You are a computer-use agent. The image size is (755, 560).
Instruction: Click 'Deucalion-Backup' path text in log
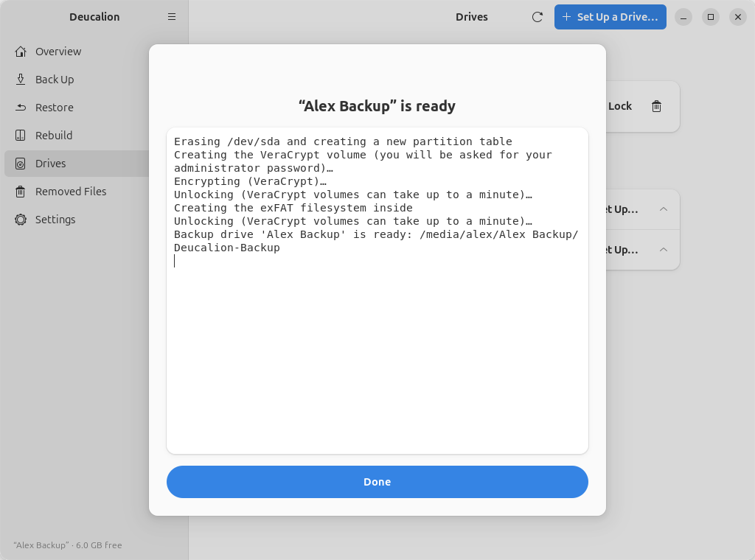pyautogui.click(x=227, y=248)
